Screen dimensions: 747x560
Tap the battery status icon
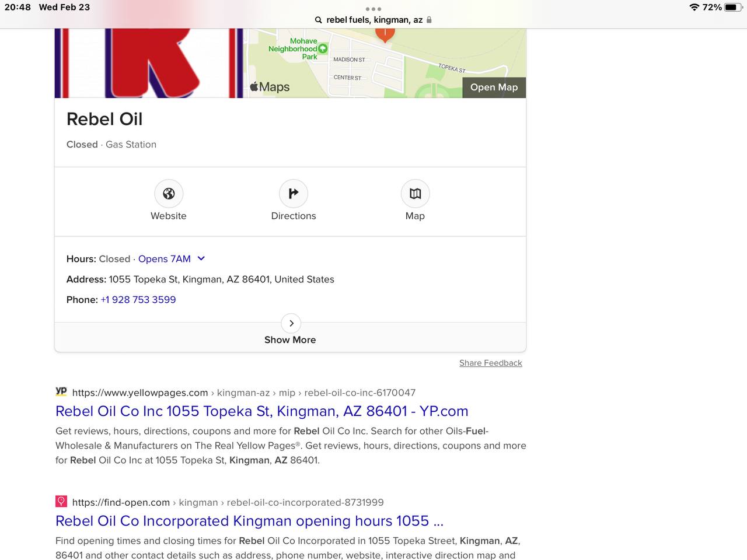point(734,7)
